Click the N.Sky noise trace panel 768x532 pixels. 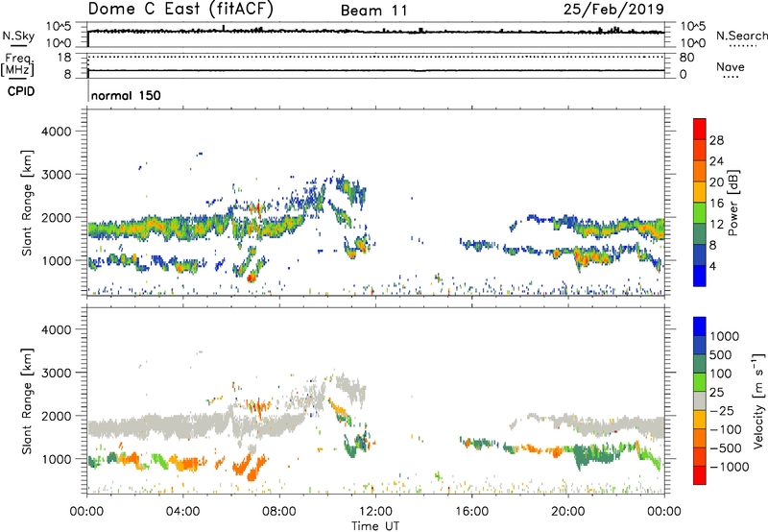pos(375,35)
